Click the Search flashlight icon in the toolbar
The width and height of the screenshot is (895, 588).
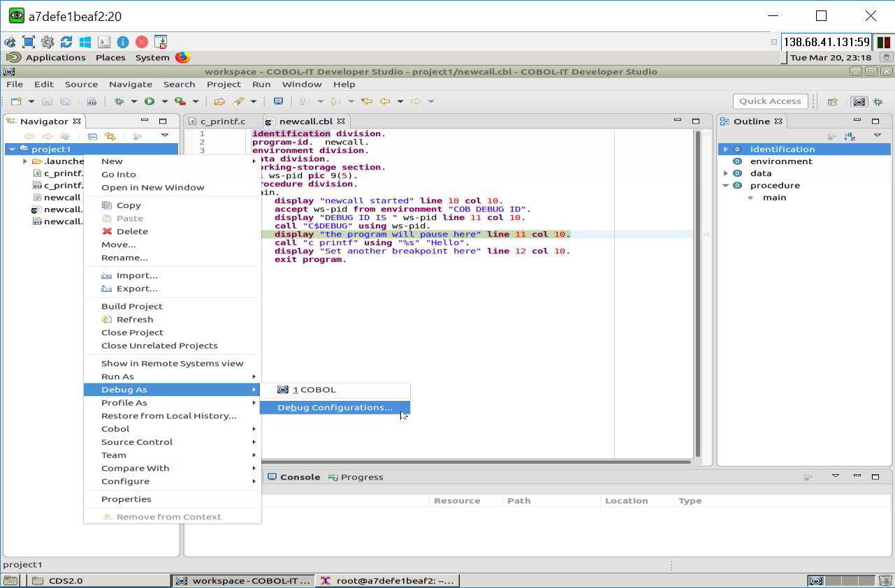coord(240,101)
